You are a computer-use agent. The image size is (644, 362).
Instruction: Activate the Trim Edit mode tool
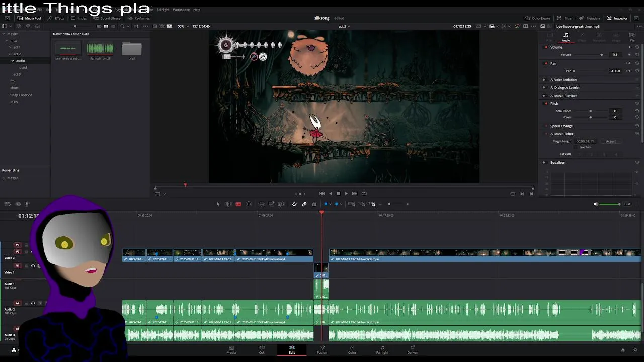click(x=228, y=204)
